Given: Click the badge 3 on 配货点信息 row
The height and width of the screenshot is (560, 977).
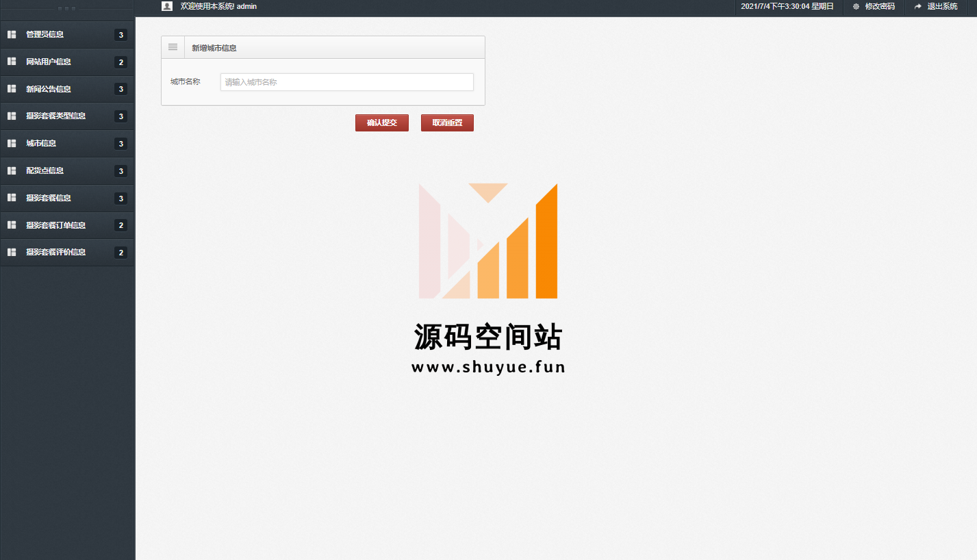Looking at the screenshot, I should pyautogui.click(x=120, y=171).
